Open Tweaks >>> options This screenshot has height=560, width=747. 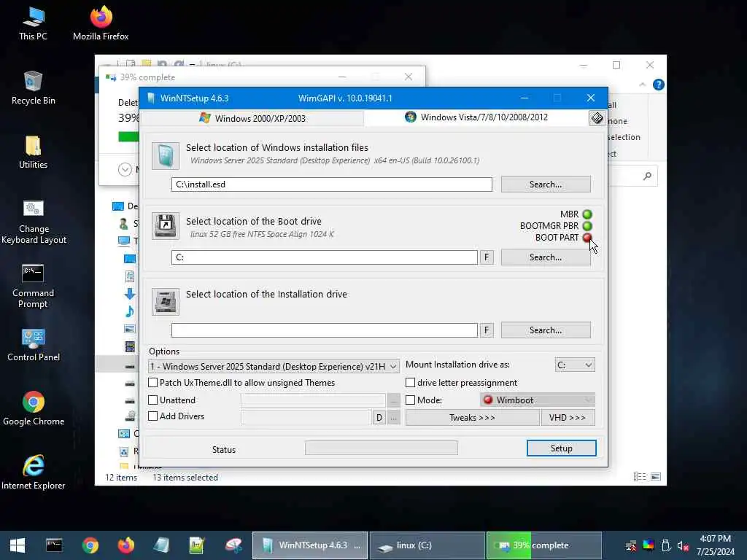click(472, 418)
